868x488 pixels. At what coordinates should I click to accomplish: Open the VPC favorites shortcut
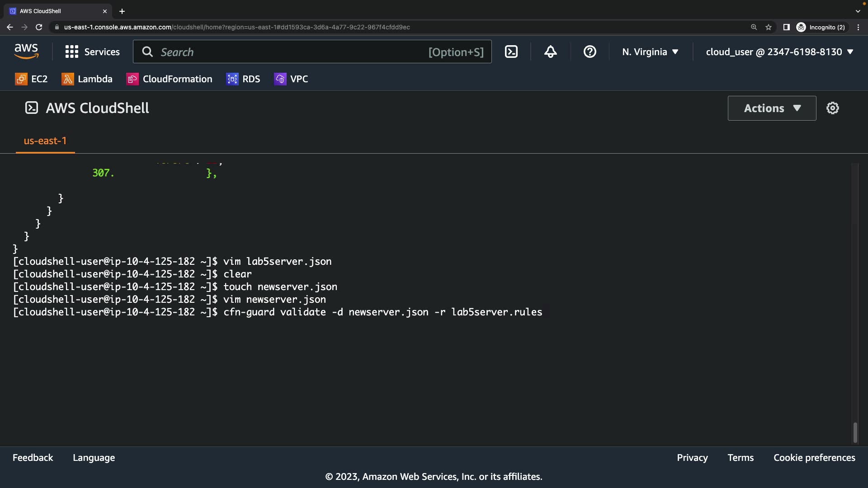coord(291,79)
